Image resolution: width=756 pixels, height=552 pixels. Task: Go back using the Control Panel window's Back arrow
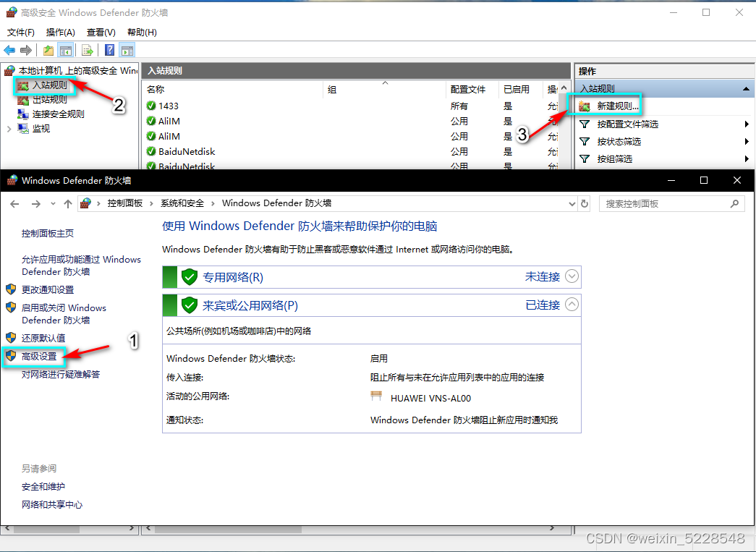(x=14, y=204)
